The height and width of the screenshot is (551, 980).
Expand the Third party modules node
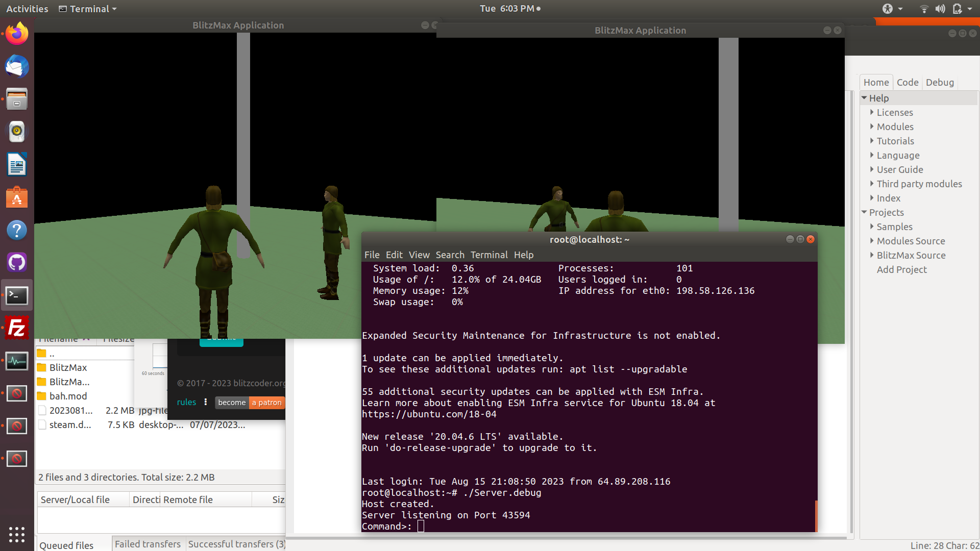click(872, 184)
